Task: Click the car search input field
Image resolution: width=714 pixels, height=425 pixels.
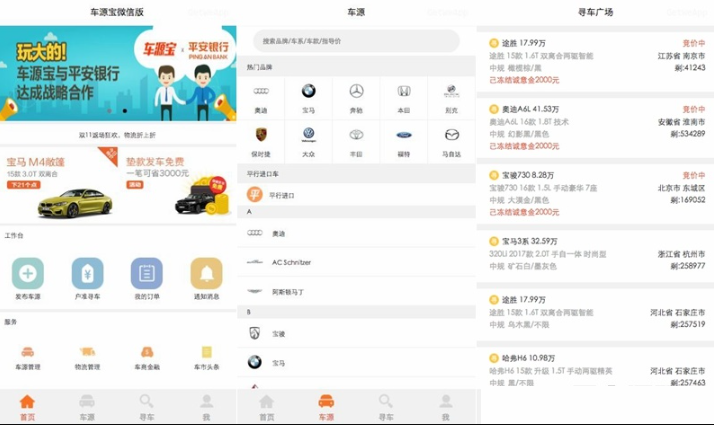Action: point(356,41)
